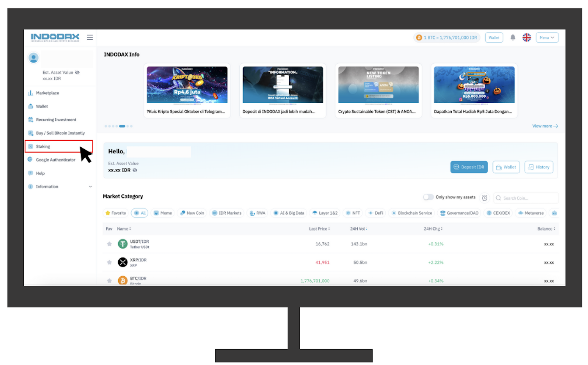The image size is (588, 365).
Task: Click the clock icon next to Search Coin
Action: click(485, 198)
